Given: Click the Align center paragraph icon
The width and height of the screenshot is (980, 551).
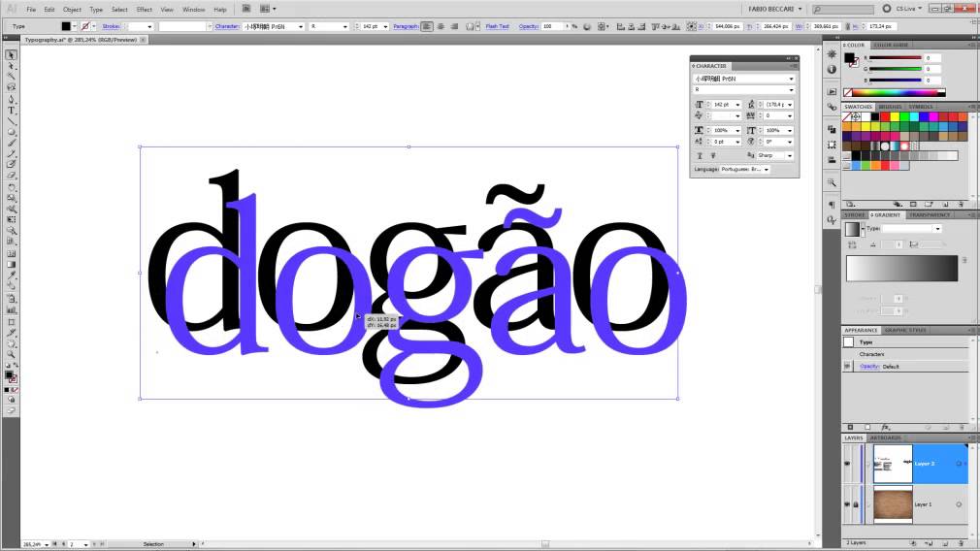Looking at the screenshot, I should pos(441,26).
